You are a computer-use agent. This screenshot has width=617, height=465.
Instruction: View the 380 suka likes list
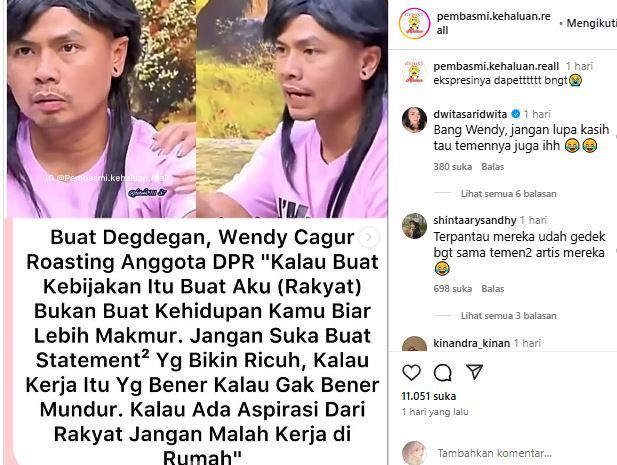[x=453, y=167]
